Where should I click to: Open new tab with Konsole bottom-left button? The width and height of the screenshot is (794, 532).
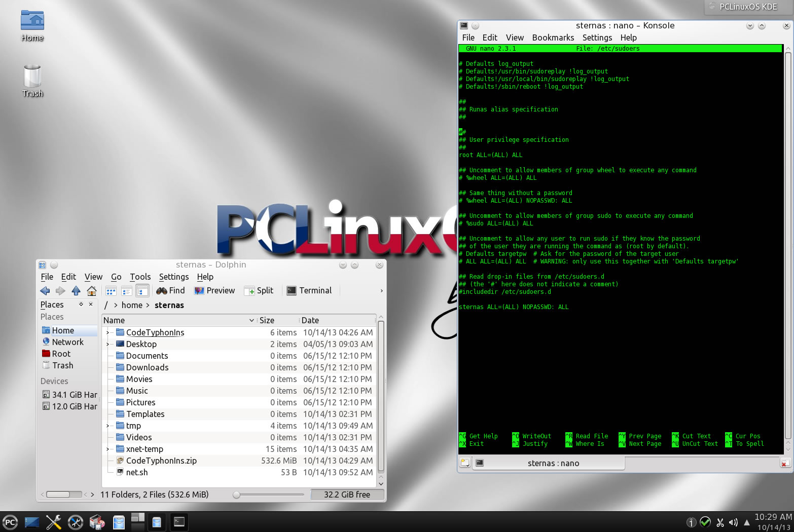point(465,463)
